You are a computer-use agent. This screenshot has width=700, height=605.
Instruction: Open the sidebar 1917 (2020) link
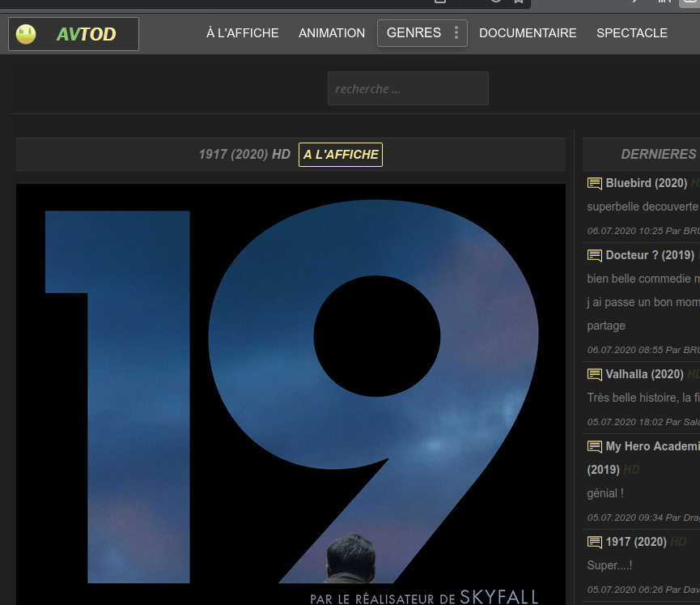636,542
